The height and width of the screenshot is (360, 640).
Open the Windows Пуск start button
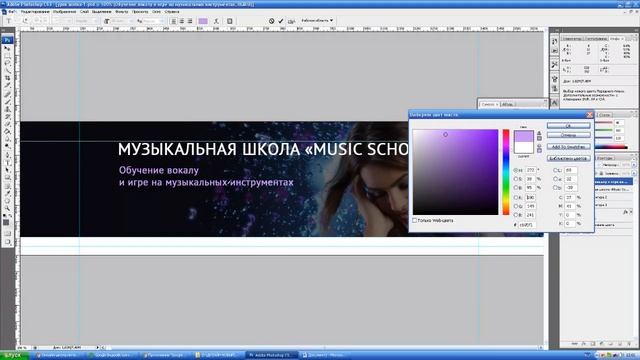pyautogui.click(x=14, y=356)
